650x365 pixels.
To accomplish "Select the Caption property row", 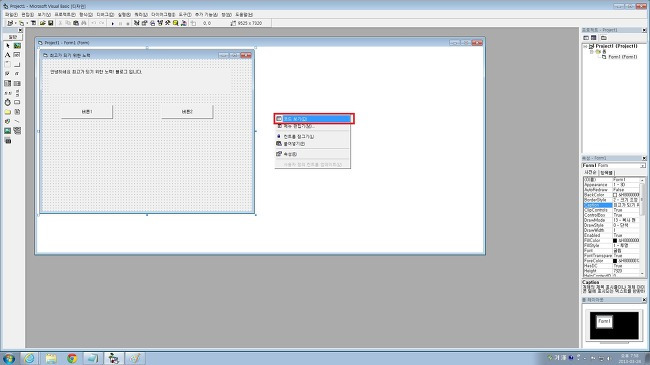I will click(x=611, y=205).
